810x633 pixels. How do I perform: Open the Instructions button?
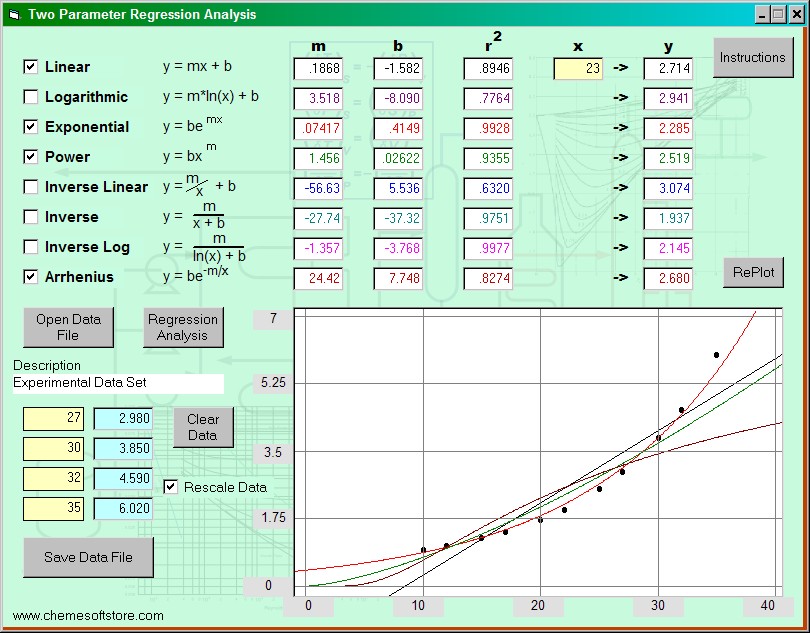[x=752, y=58]
